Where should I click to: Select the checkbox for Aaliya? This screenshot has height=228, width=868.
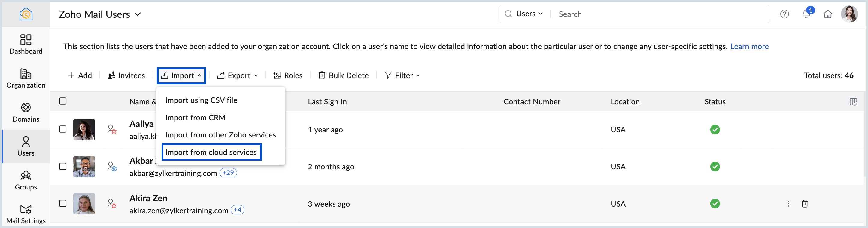[x=63, y=129]
